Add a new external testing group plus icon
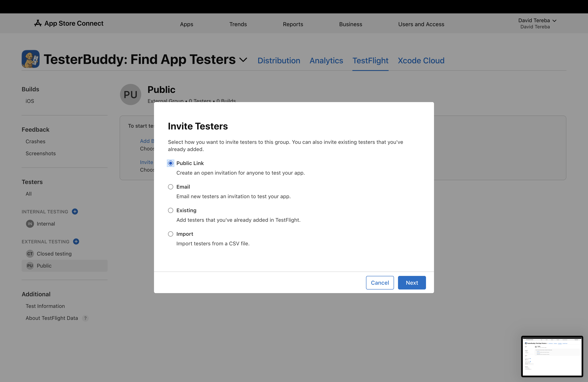Screen dimensions: 588x382 [76, 241]
